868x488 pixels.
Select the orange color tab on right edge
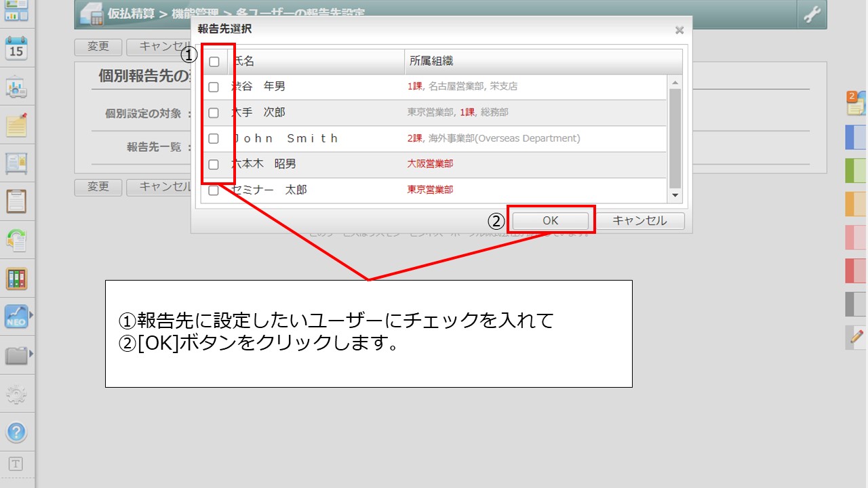856,204
